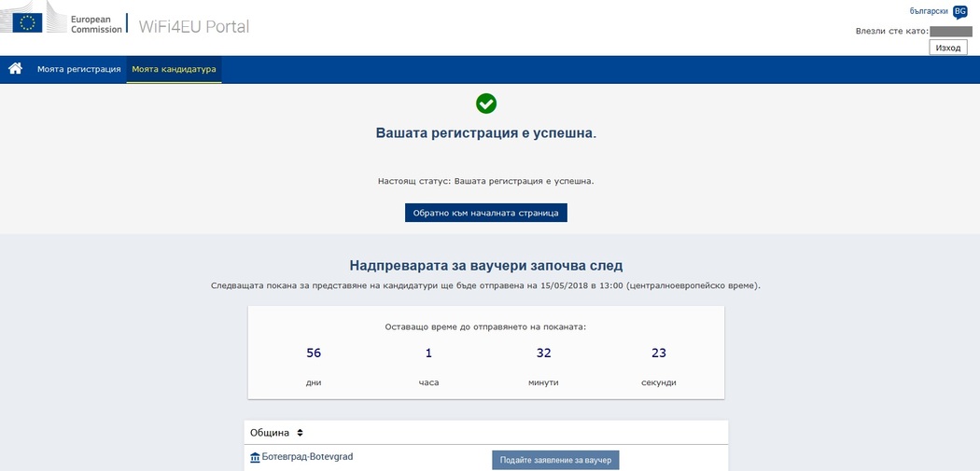This screenshot has width=980, height=471.
Task: Select the Ботевград-Botevgrad municipality entry
Action: click(x=307, y=457)
